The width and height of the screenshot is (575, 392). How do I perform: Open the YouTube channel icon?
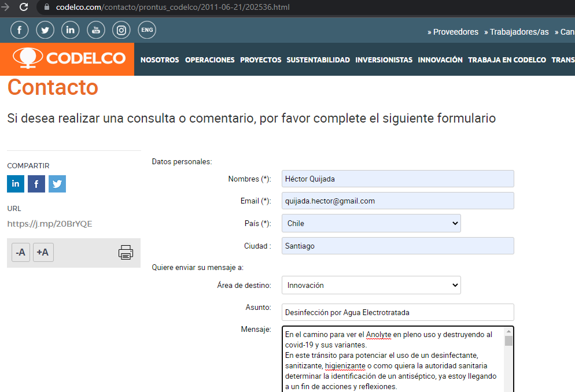coord(95,30)
